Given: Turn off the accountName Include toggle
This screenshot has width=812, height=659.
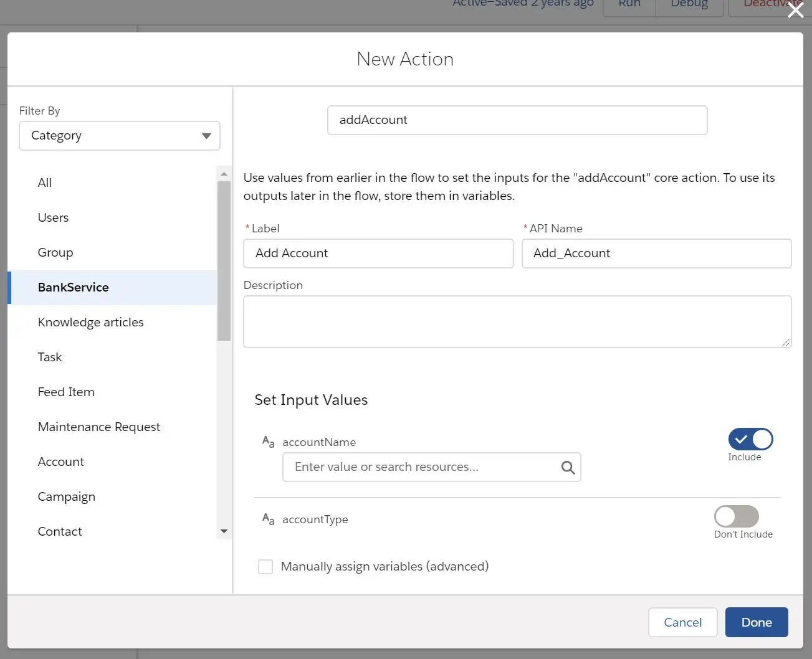Looking at the screenshot, I should (x=750, y=439).
